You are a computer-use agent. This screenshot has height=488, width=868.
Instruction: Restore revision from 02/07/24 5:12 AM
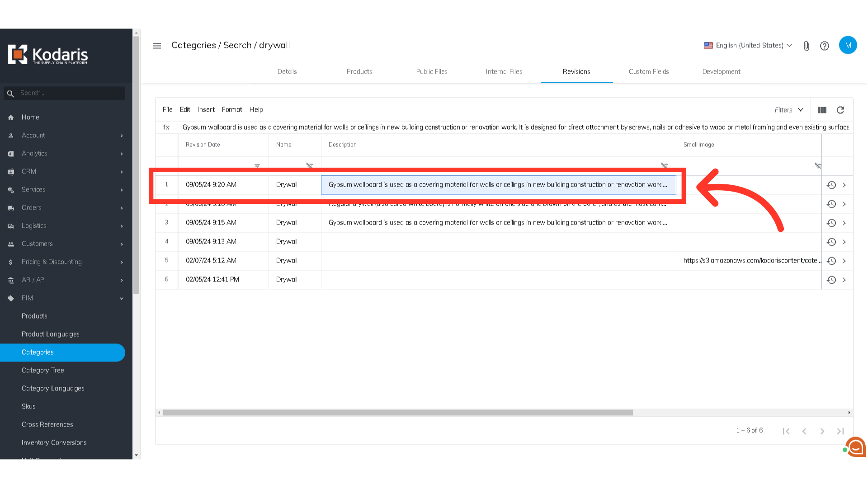pos(831,261)
